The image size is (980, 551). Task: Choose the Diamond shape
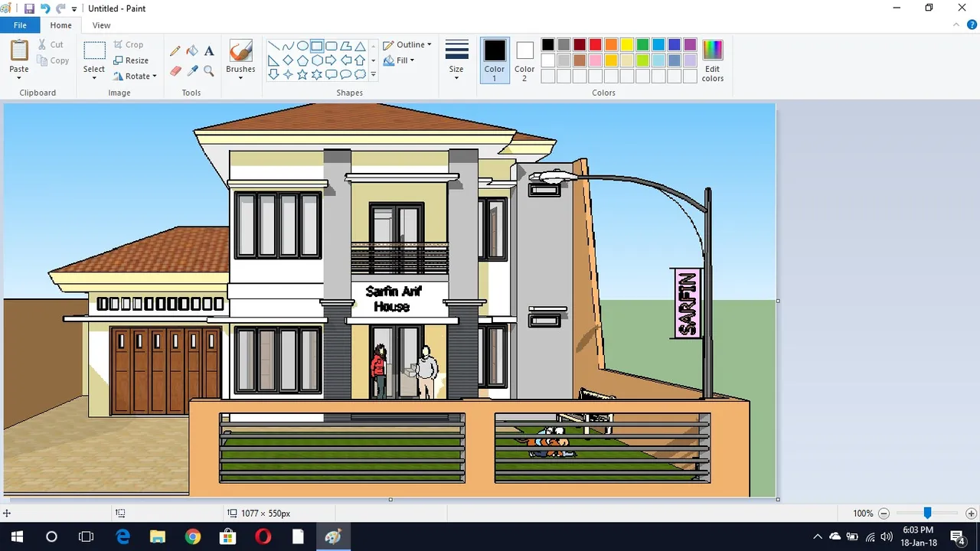288,60
